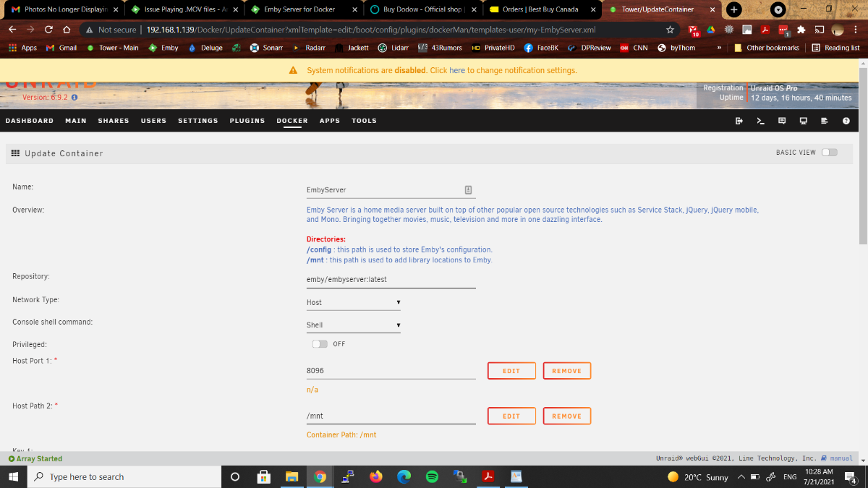This screenshot has height=488, width=868.
Task: Click the 'here' notification settings link
Action: pyautogui.click(x=457, y=71)
